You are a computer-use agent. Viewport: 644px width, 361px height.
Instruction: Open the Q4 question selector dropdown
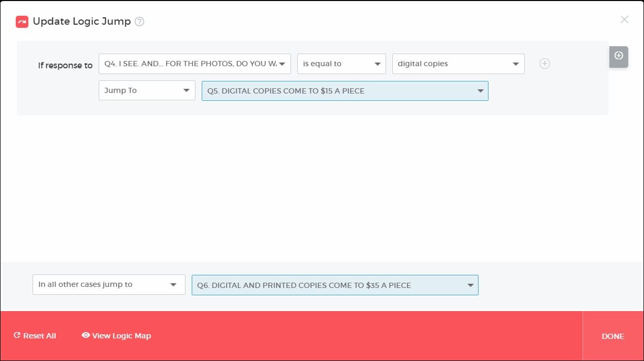[194, 64]
